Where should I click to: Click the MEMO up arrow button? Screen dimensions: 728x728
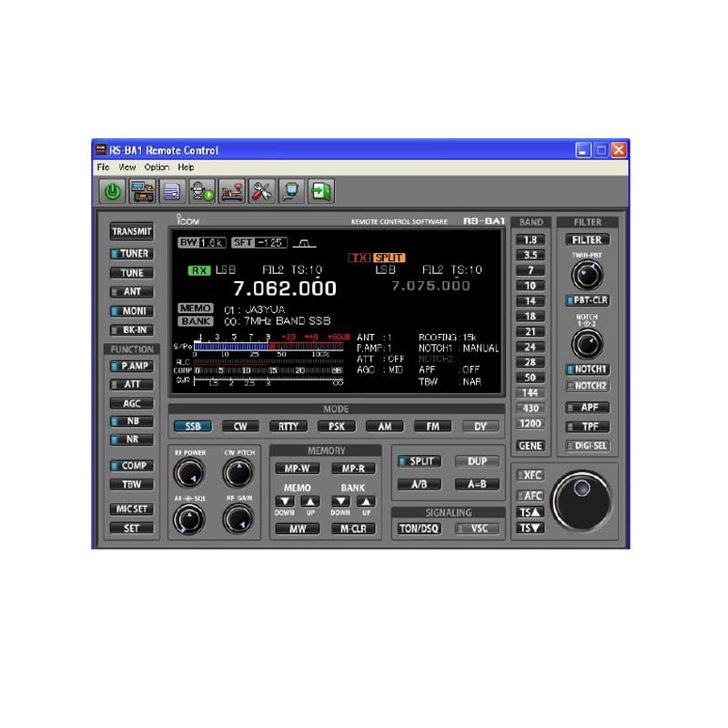[310, 501]
